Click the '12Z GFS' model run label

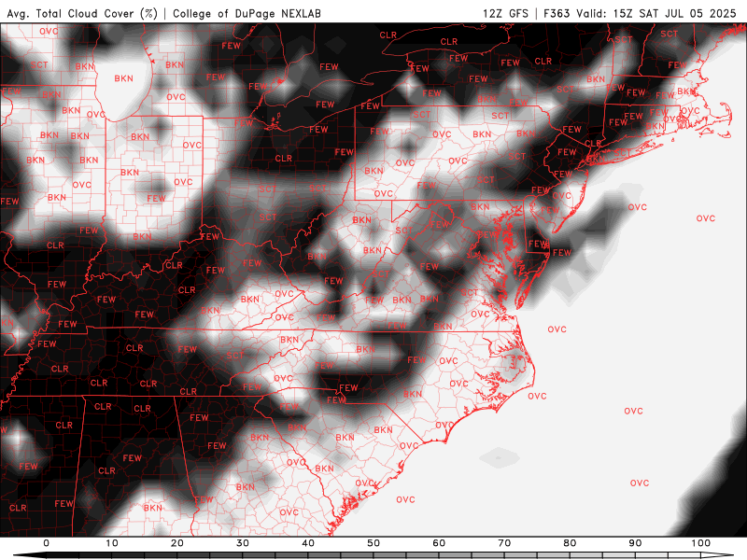[x=505, y=13]
